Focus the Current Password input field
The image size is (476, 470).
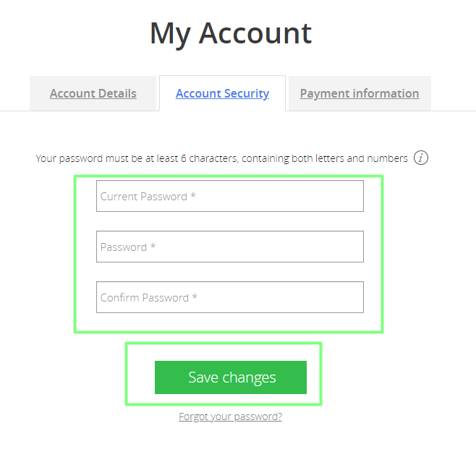(230, 196)
